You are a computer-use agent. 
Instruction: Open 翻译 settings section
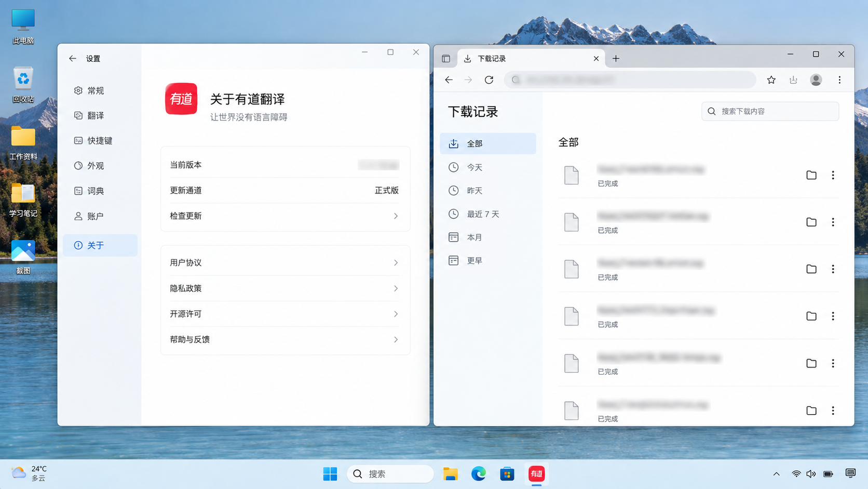pyautogui.click(x=100, y=115)
